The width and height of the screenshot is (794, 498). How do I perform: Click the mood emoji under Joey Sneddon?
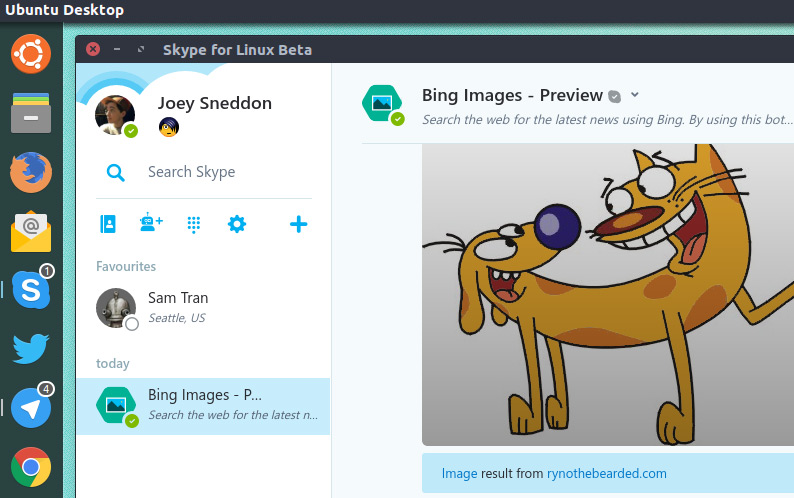[169, 127]
